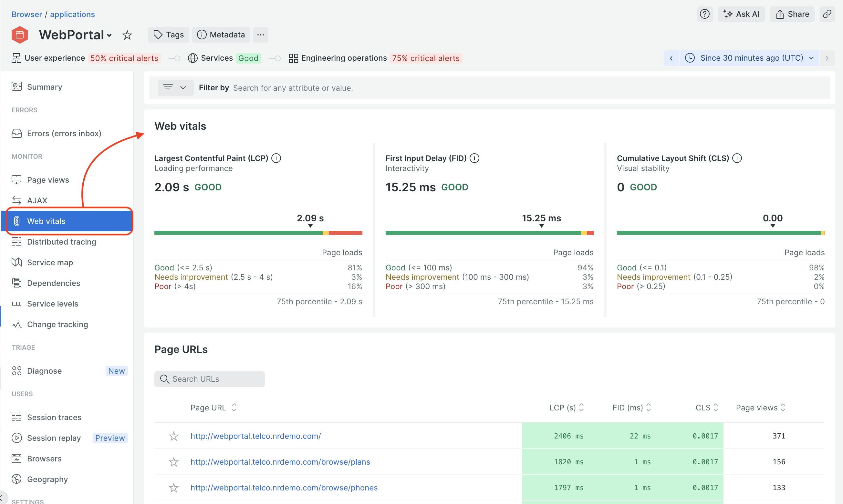The height and width of the screenshot is (504, 843).
Task: Open the filter options dropdown
Action: tap(175, 88)
